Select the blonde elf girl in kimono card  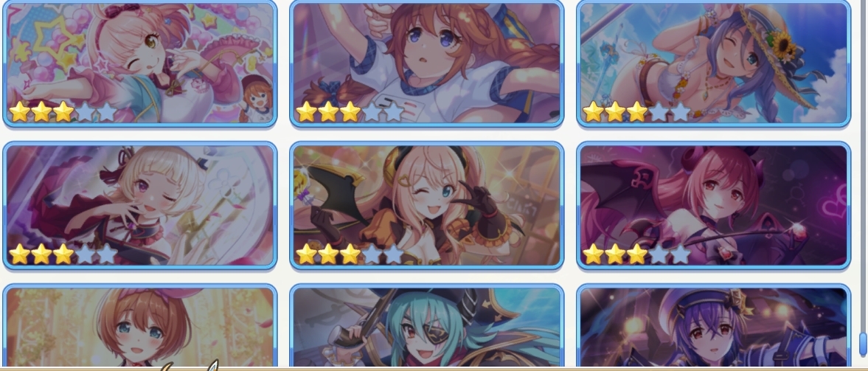click(x=139, y=206)
